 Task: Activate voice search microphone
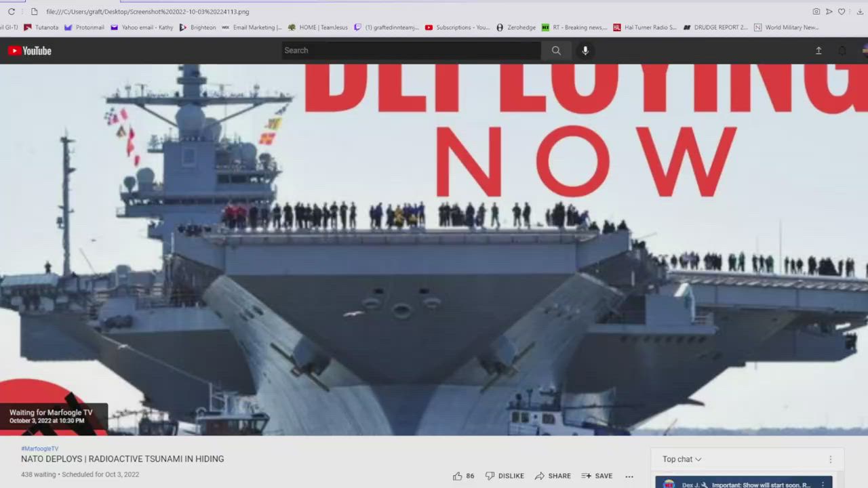(585, 51)
